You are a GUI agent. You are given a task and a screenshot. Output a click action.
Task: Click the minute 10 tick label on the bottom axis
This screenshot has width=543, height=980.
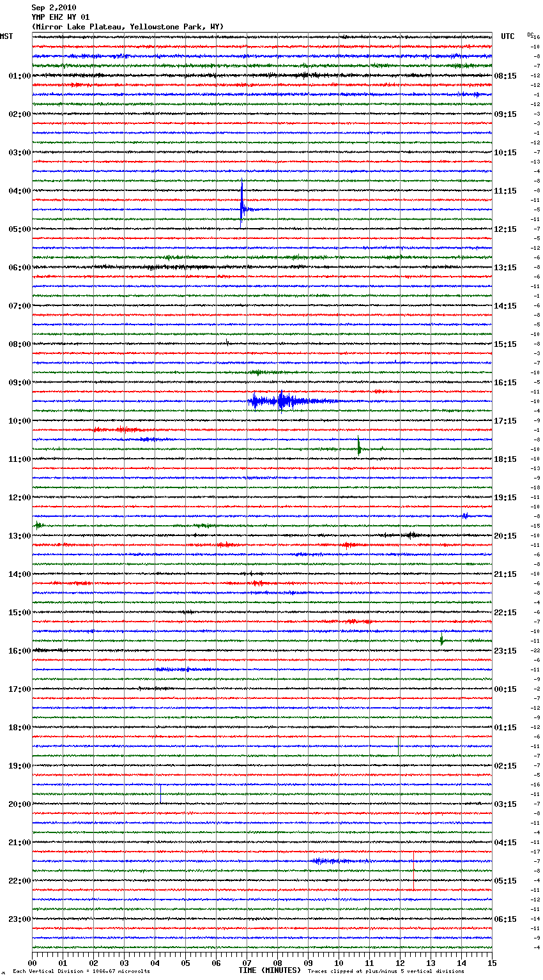[x=339, y=963]
